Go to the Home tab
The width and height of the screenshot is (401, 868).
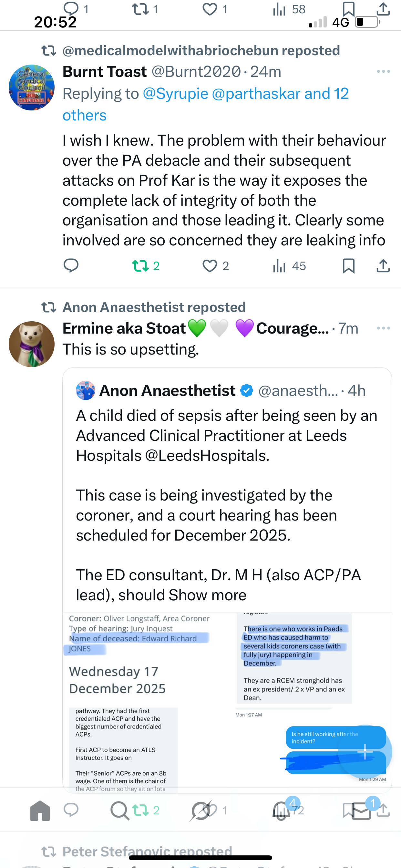(x=40, y=811)
